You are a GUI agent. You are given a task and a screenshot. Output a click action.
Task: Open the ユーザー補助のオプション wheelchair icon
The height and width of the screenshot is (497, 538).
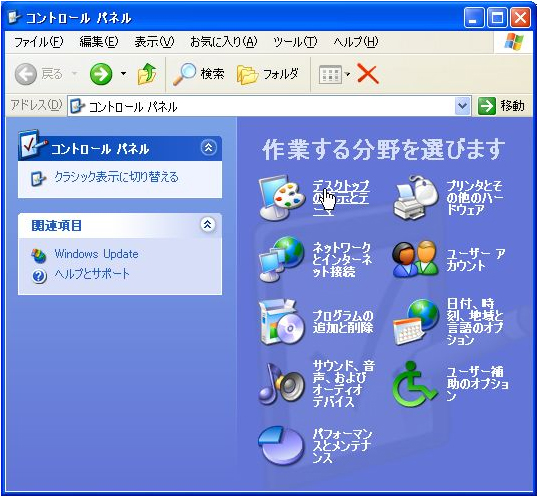415,383
